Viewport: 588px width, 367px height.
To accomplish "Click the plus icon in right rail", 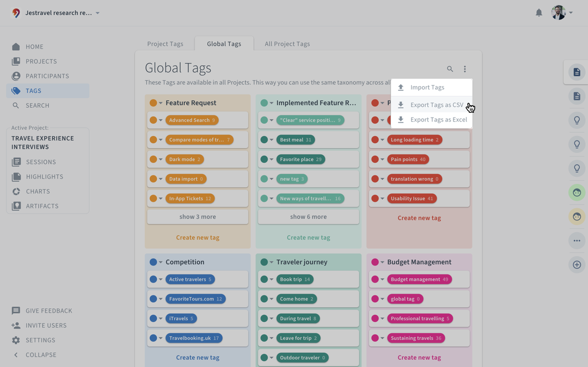I will coord(577,265).
